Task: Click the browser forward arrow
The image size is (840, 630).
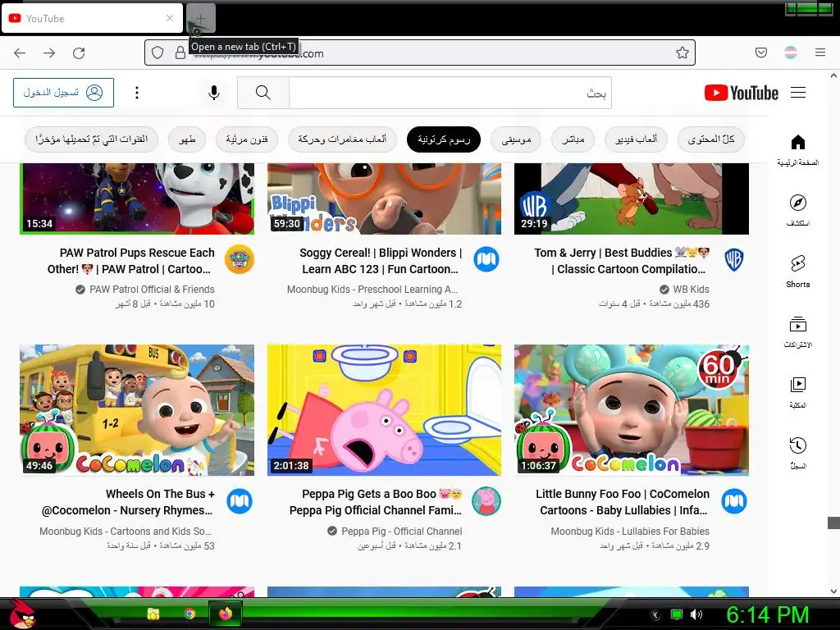Action: pos(49,53)
